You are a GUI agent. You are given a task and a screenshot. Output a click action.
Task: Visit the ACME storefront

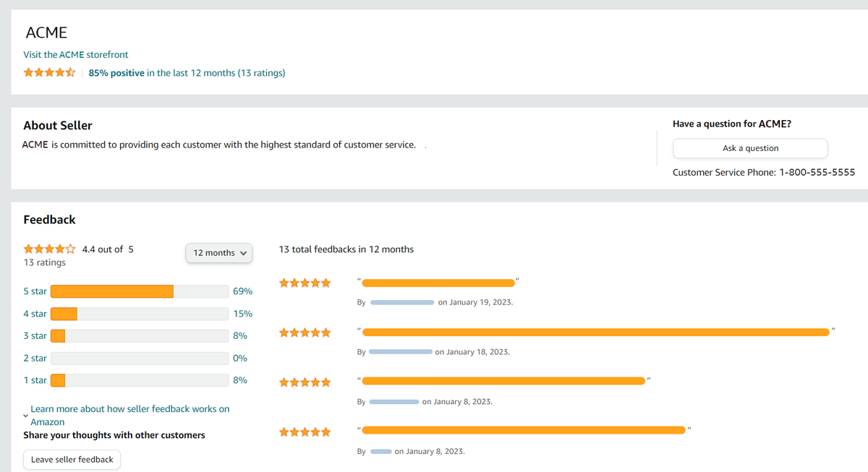75,54
